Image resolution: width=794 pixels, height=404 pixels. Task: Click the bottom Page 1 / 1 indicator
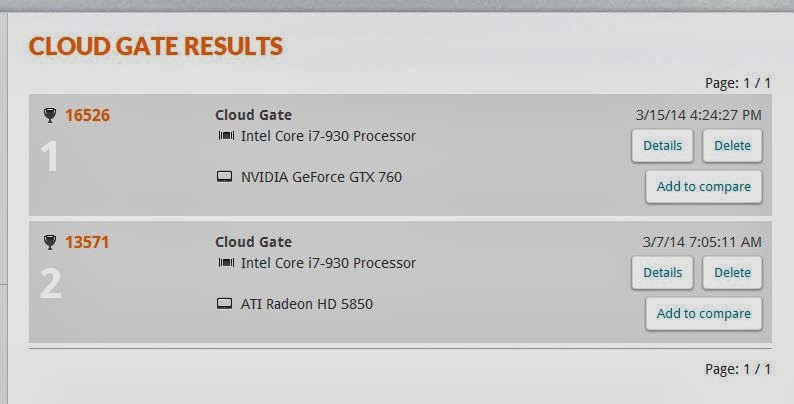click(x=738, y=369)
